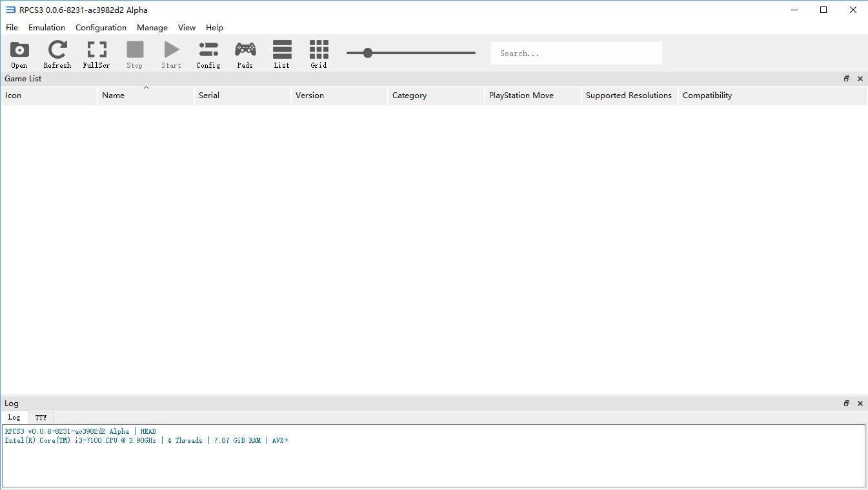Select the Log tab

14,418
